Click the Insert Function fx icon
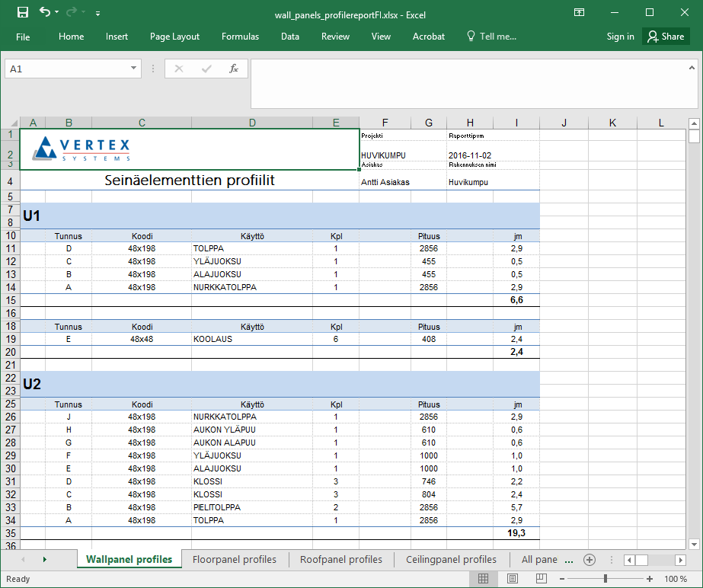This screenshot has height=588, width=703. pyautogui.click(x=234, y=69)
